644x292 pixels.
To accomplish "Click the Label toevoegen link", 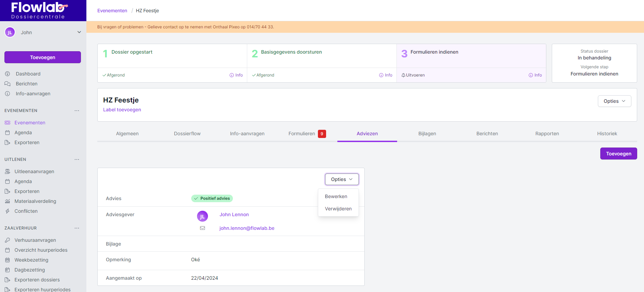I will pos(122,110).
